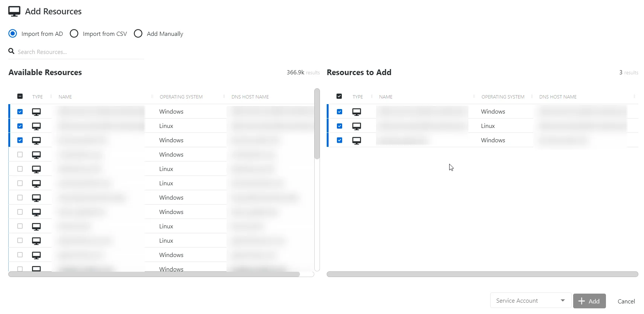Viewport: 644px width, 314px height.
Task: Sort Available Resources by NAME column
Action: click(65, 97)
